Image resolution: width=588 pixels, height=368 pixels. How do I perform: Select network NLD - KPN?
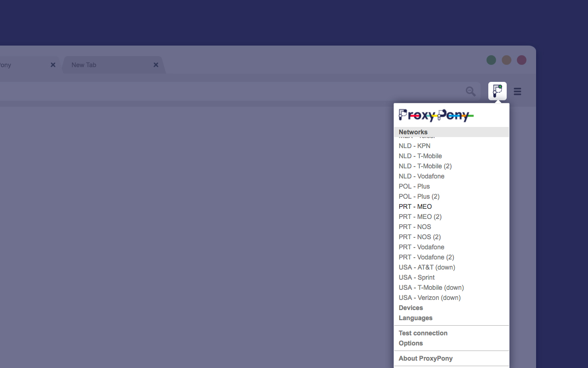pos(452,146)
